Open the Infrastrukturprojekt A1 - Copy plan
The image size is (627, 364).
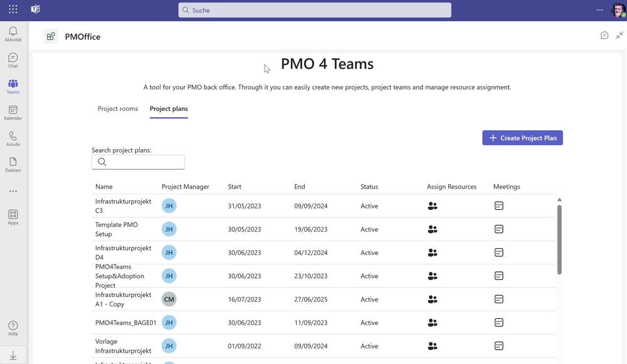123,299
